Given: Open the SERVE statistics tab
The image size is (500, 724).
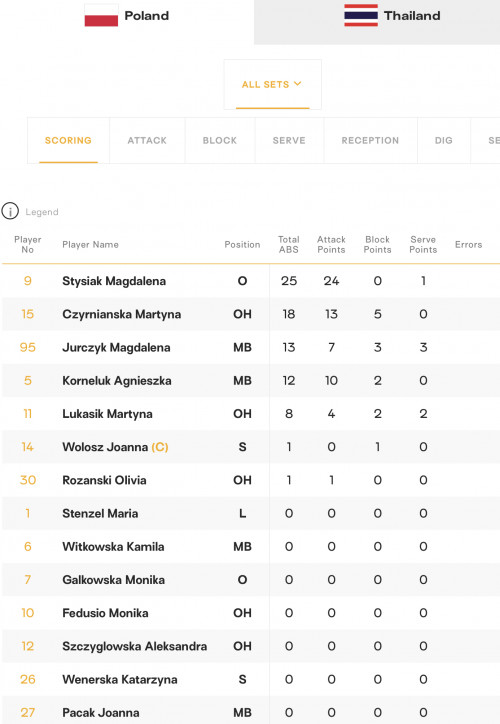Looking at the screenshot, I should pos(289,140).
